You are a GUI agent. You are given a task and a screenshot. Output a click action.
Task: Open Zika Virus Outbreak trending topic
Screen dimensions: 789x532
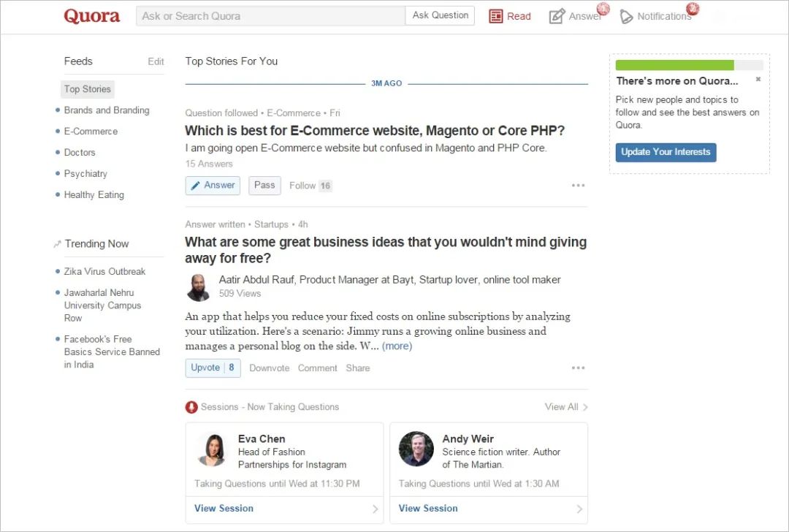[x=104, y=271]
